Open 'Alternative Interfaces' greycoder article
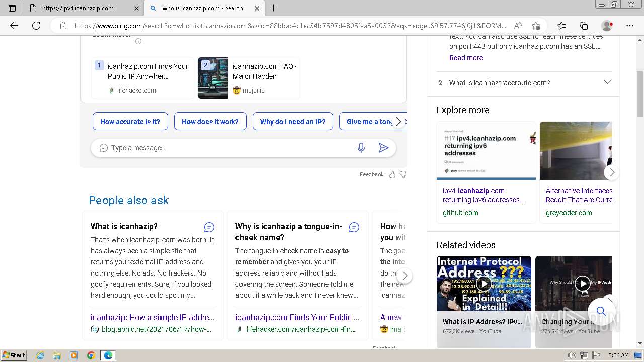This screenshot has width=644, height=362. pyautogui.click(x=579, y=195)
